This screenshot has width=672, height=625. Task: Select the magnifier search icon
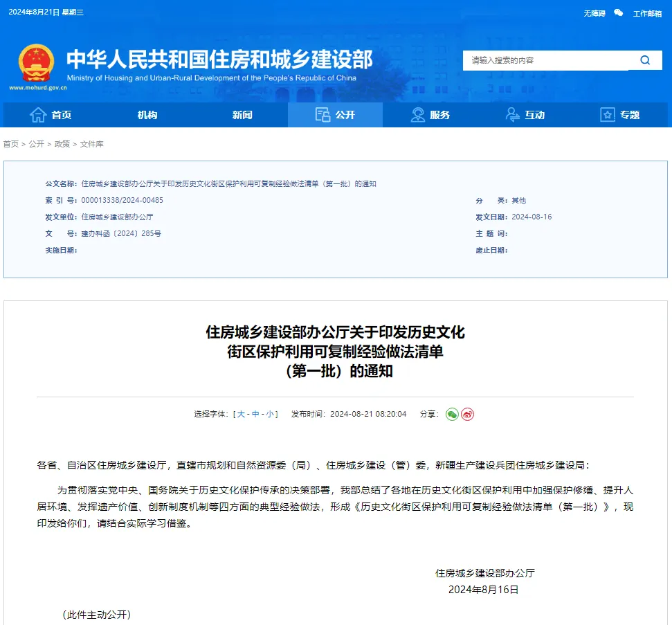click(x=645, y=60)
